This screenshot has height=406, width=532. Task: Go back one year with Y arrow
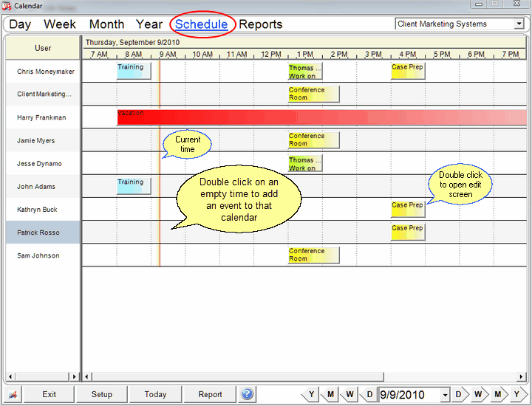tap(310, 394)
